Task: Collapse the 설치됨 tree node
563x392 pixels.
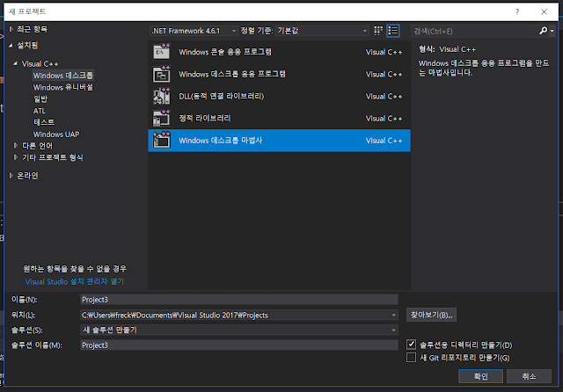Action: click(11, 45)
